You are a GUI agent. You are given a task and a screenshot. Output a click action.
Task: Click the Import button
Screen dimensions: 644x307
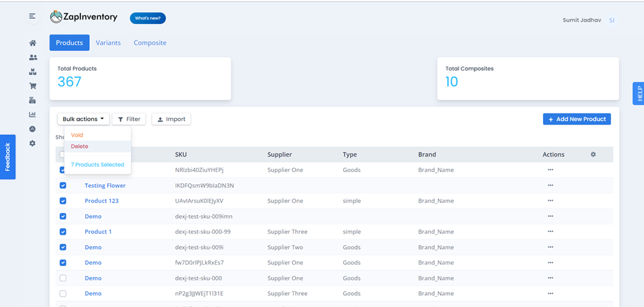pos(171,119)
